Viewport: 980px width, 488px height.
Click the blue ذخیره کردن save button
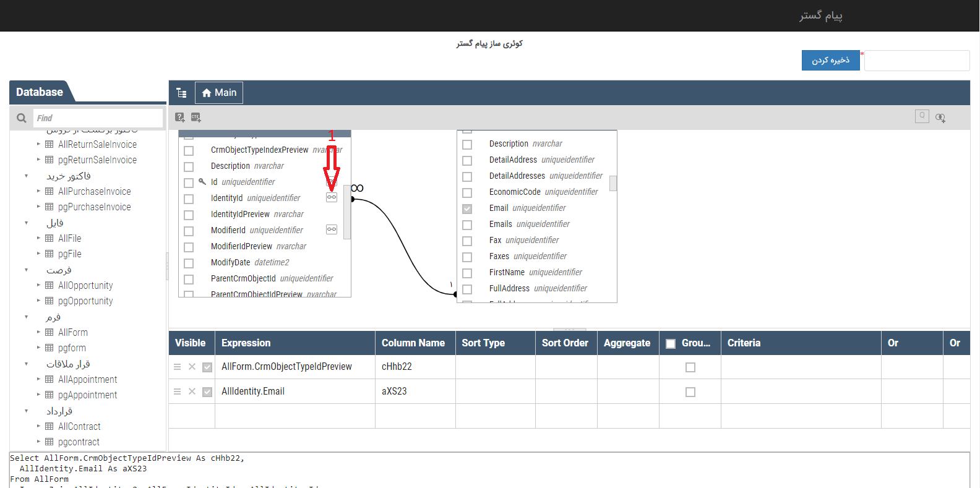coord(830,61)
